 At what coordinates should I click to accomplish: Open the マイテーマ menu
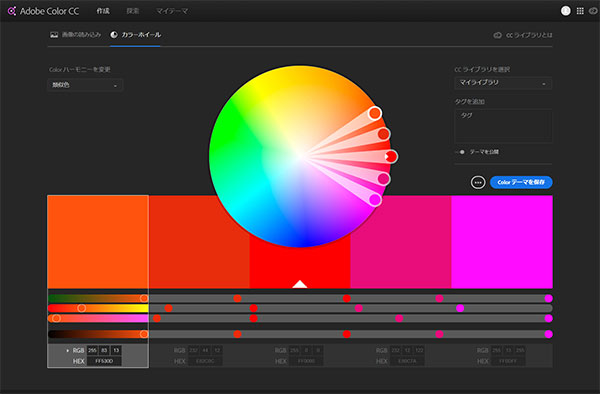172,11
